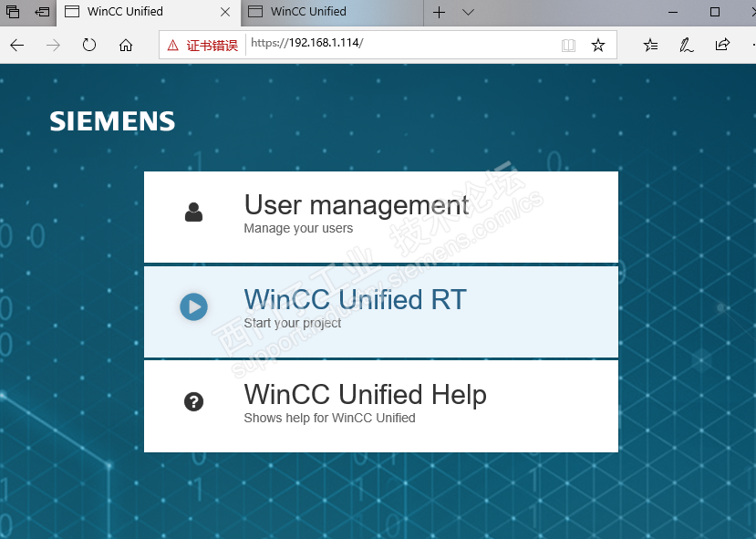Viewport: 756px width, 539px height.
Task: Toggle reading view icon
Action: pos(568,46)
